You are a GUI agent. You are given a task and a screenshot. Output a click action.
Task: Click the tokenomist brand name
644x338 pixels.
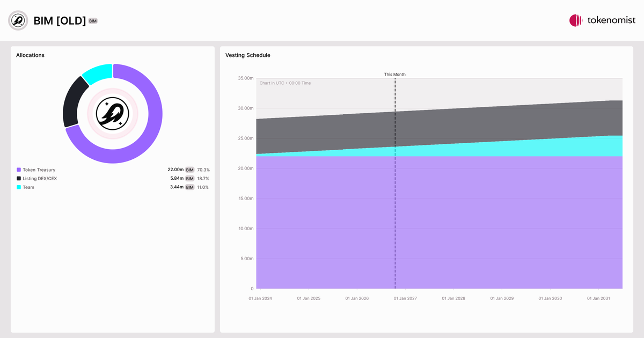pyautogui.click(x=611, y=20)
